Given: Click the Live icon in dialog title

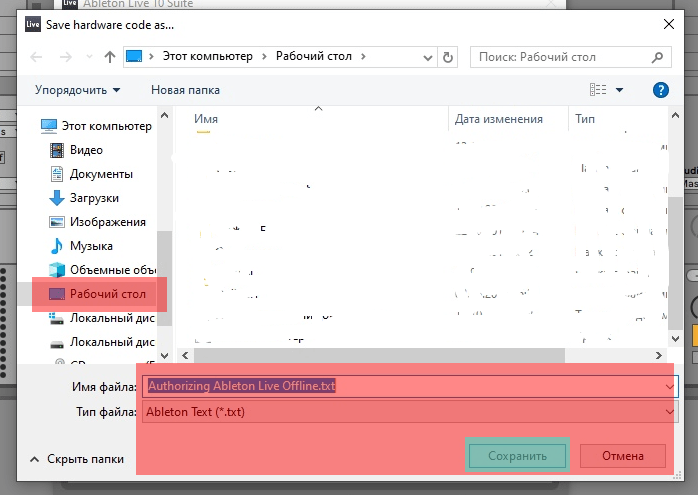Looking at the screenshot, I should click(33, 24).
